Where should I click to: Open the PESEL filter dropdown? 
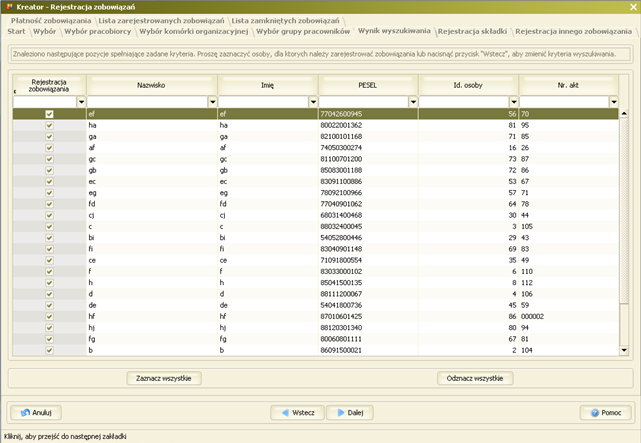pyautogui.click(x=413, y=102)
